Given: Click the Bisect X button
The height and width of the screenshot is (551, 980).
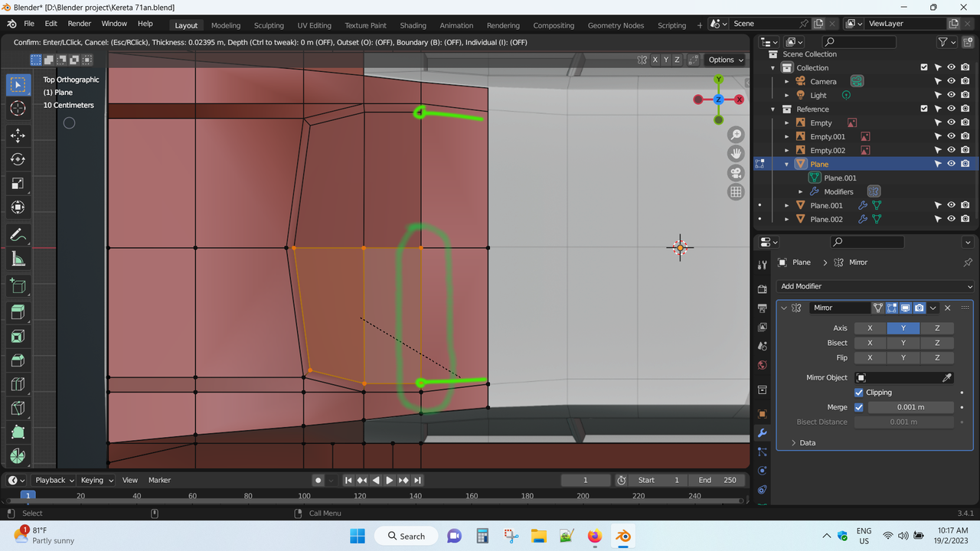Looking at the screenshot, I should pyautogui.click(x=870, y=343).
